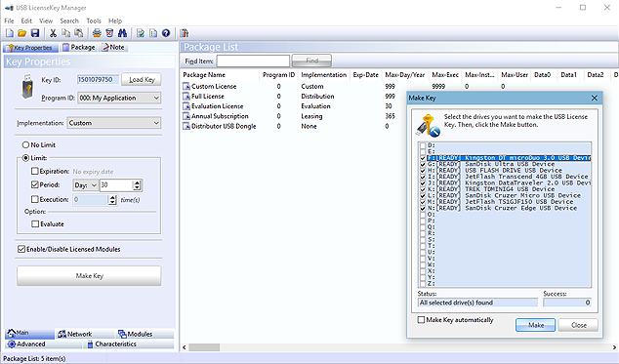619x364 pixels.
Task: Click the Find Item text field
Action: click(x=253, y=61)
